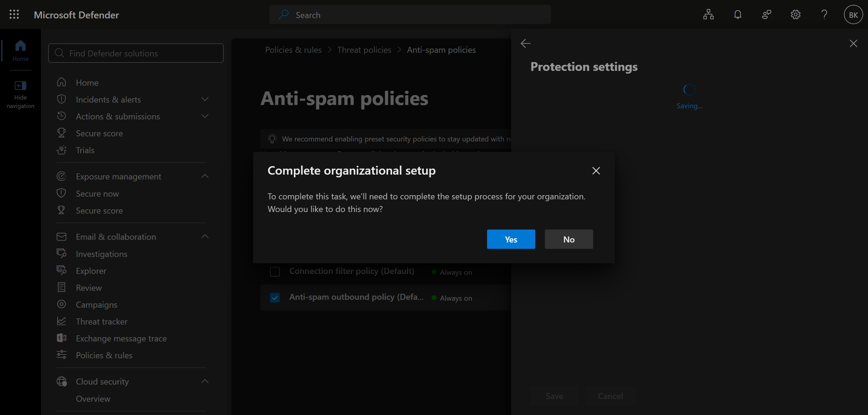Select Connection filter policy (Default) name
The height and width of the screenshot is (415, 868).
(x=351, y=271)
